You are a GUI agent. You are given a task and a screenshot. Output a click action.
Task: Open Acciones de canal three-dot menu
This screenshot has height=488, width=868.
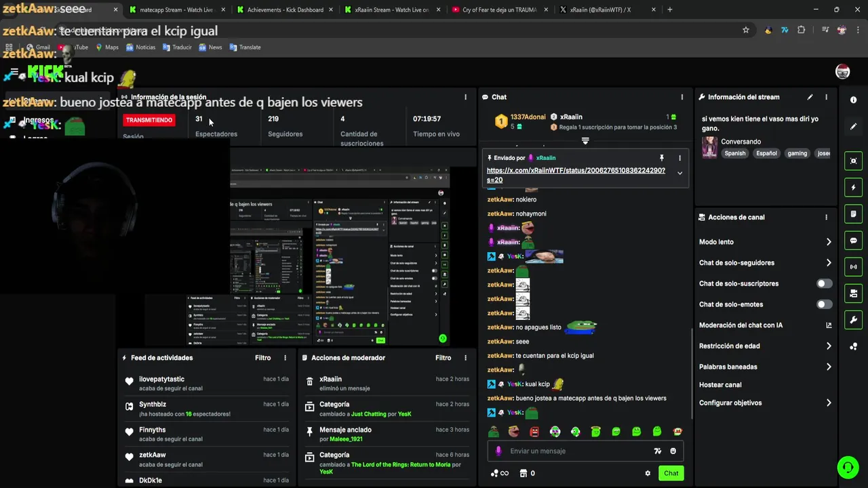[826, 217]
